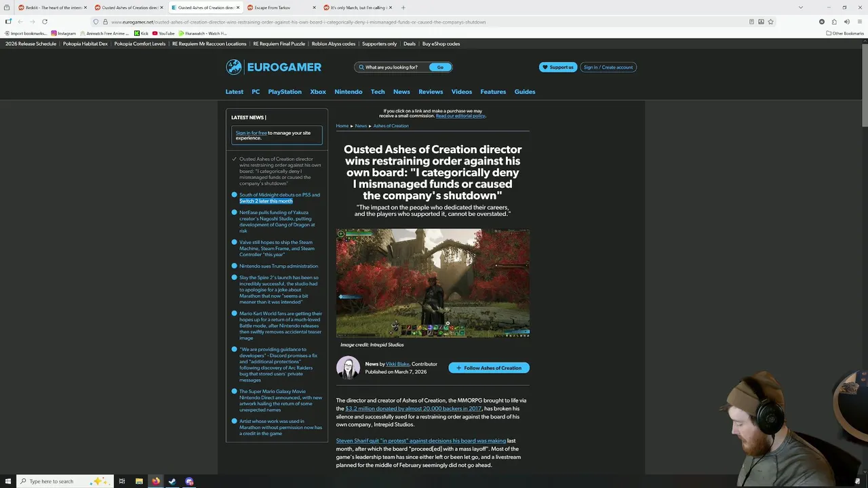
Task: Toggle reader view for this article
Action: pyautogui.click(x=751, y=22)
